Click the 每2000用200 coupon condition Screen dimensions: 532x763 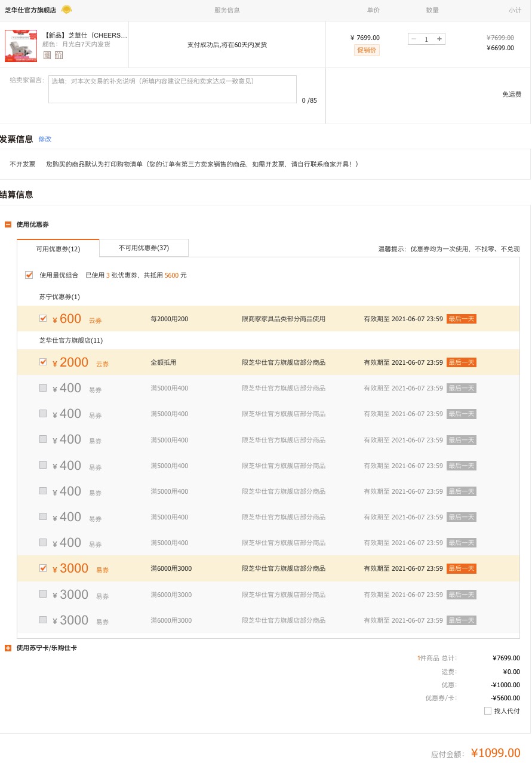(170, 319)
